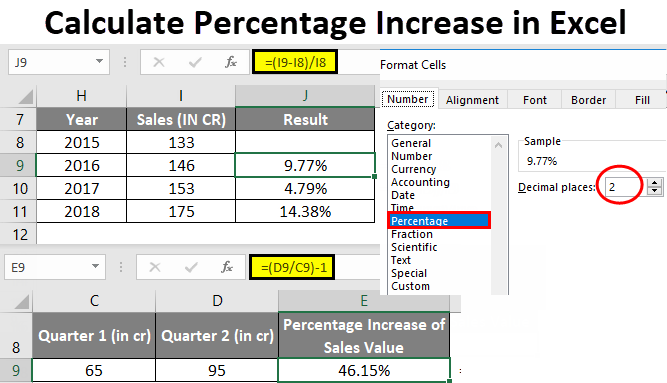Click Category list scroll up arrow
The image size is (667, 383).
(499, 145)
